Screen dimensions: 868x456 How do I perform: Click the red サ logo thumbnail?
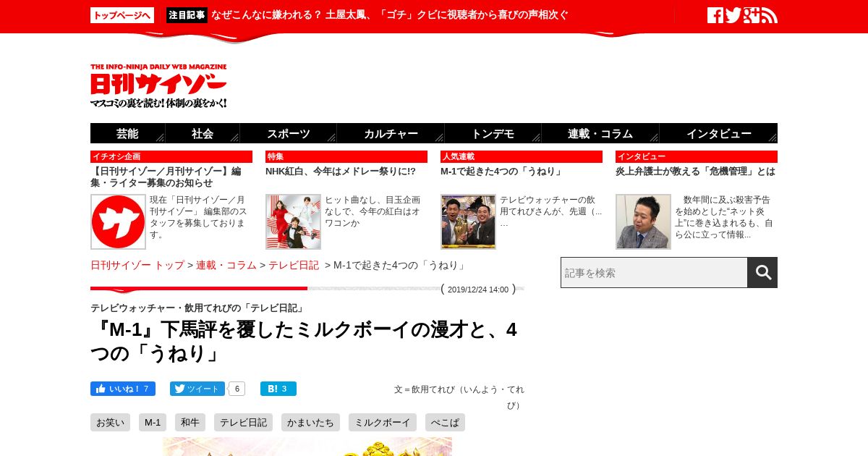click(118, 221)
